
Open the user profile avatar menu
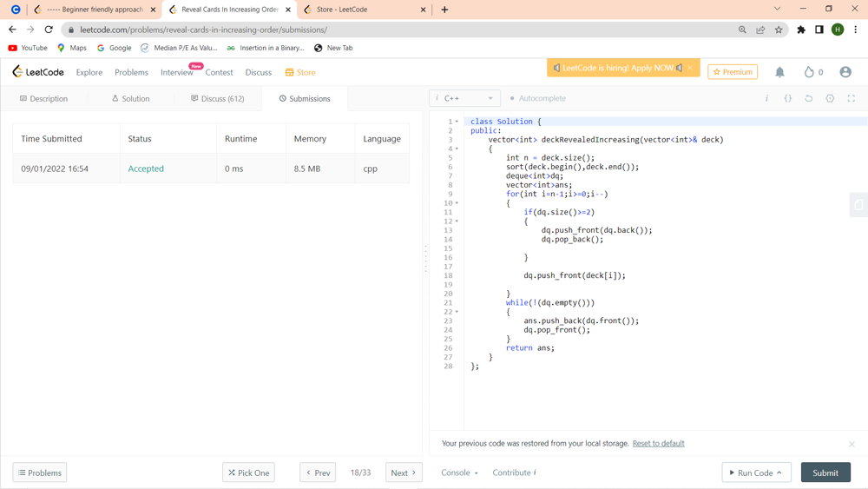point(845,72)
